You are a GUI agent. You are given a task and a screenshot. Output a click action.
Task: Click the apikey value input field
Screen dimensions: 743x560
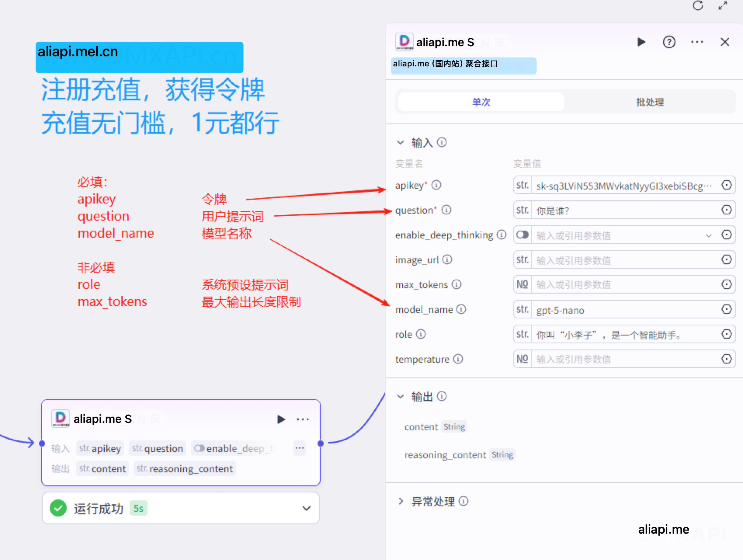click(624, 185)
